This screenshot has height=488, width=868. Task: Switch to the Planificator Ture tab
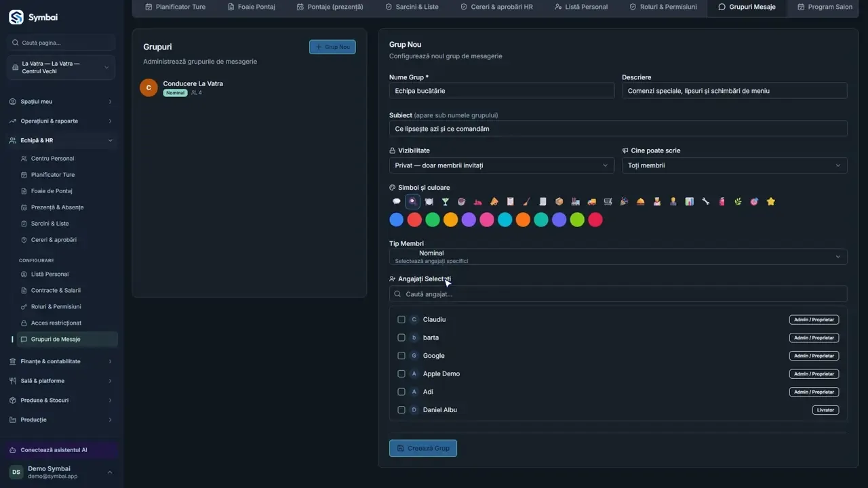[x=175, y=7]
